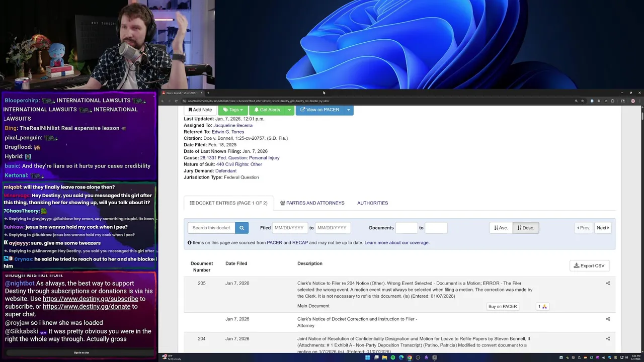Screen dimensions: 644x362
Task: Switch to Parties and Attorneys tab
Action: 312,203
